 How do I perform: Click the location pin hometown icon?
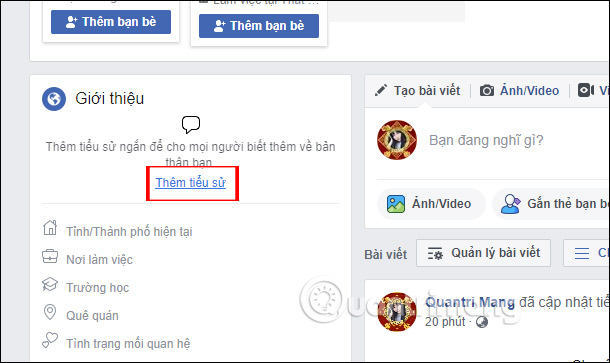point(50,312)
